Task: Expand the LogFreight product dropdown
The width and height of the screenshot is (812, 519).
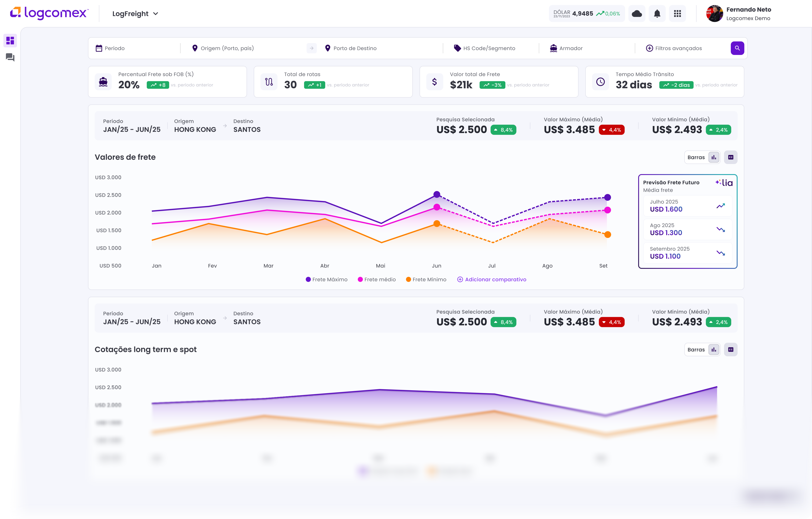Action: click(x=135, y=14)
